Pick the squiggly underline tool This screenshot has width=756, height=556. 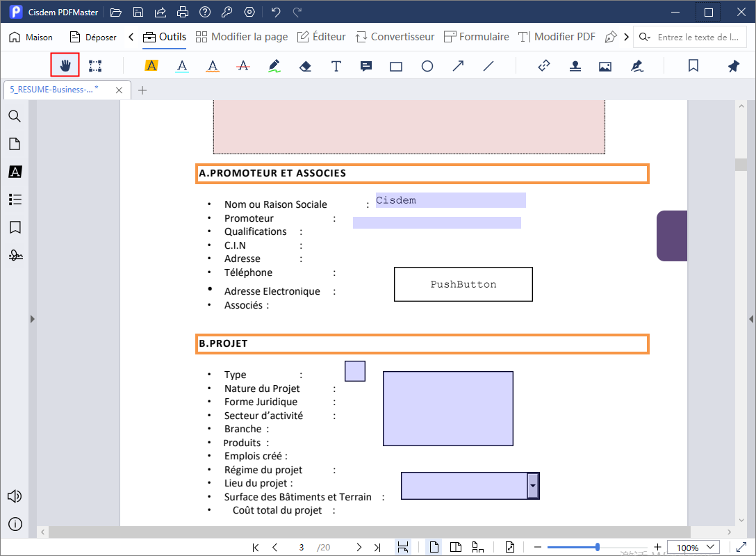tap(213, 65)
